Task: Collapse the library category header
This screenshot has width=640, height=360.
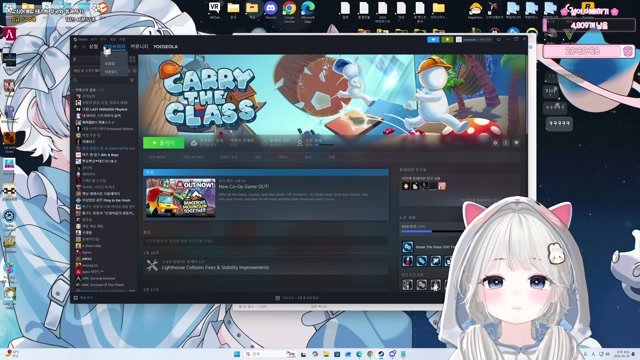Action: pyautogui.click(x=89, y=90)
